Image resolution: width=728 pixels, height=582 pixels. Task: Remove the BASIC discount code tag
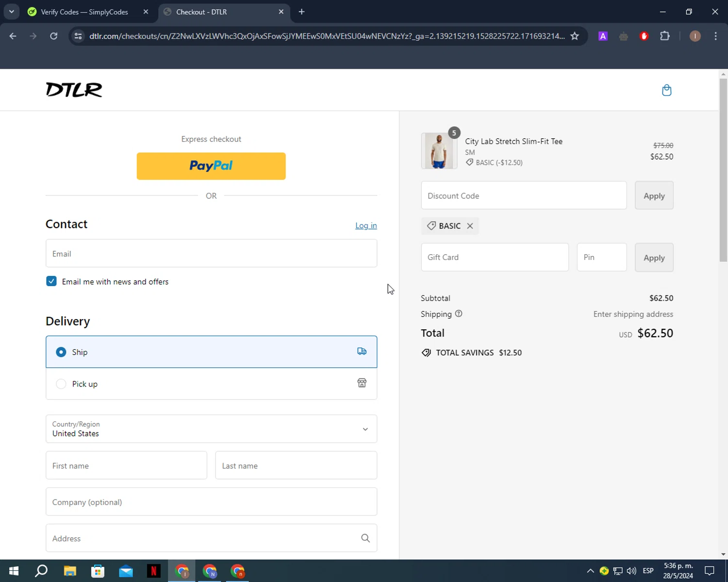coord(470,226)
